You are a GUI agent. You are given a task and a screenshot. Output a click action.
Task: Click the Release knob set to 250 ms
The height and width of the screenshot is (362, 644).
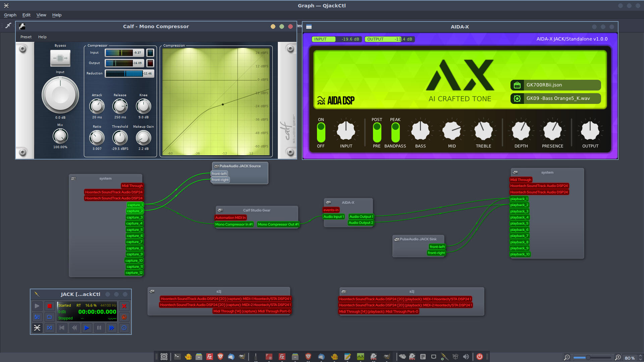(120, 107)
